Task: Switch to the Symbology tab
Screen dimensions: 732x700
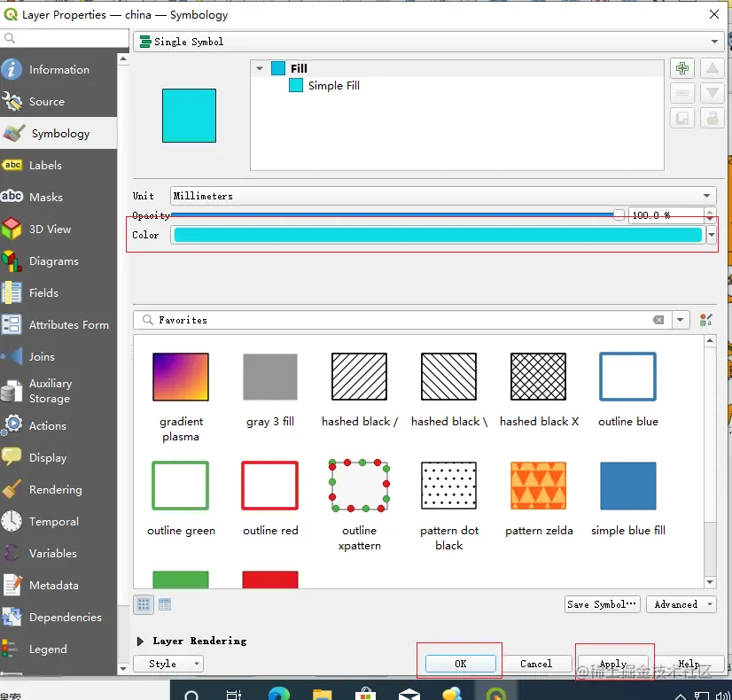Action: pos(58,134)
